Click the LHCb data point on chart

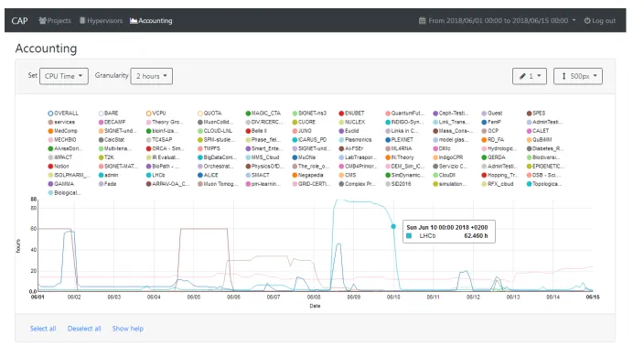tap(393, 226)
